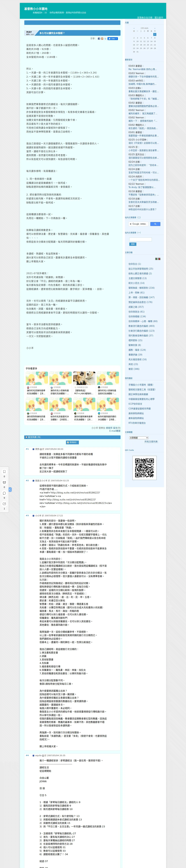Go to next month in calendar
Image resolution: width=186 pixels, height=868 pixels.
[x=155, y=28]
